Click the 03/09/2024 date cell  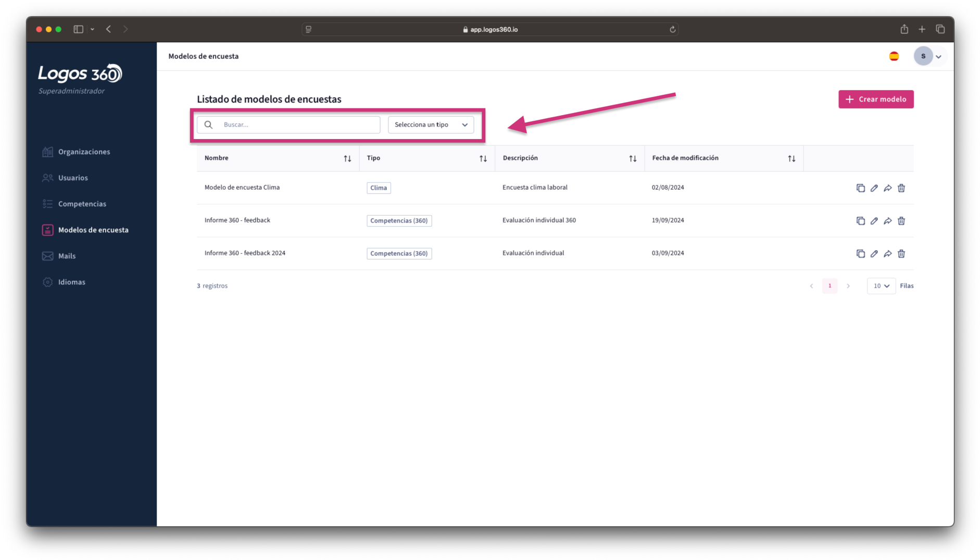tap(668, 253)
